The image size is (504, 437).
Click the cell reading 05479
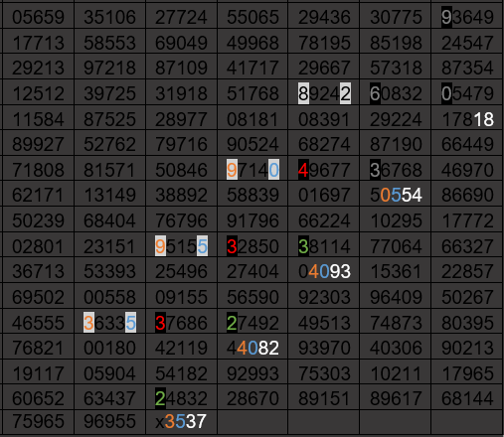[467, 93]
